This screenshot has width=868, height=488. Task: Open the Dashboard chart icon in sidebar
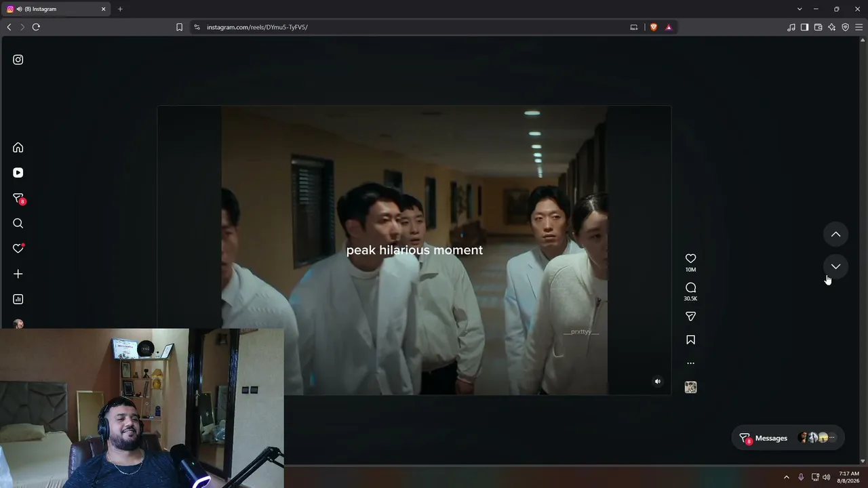(18, 299)
